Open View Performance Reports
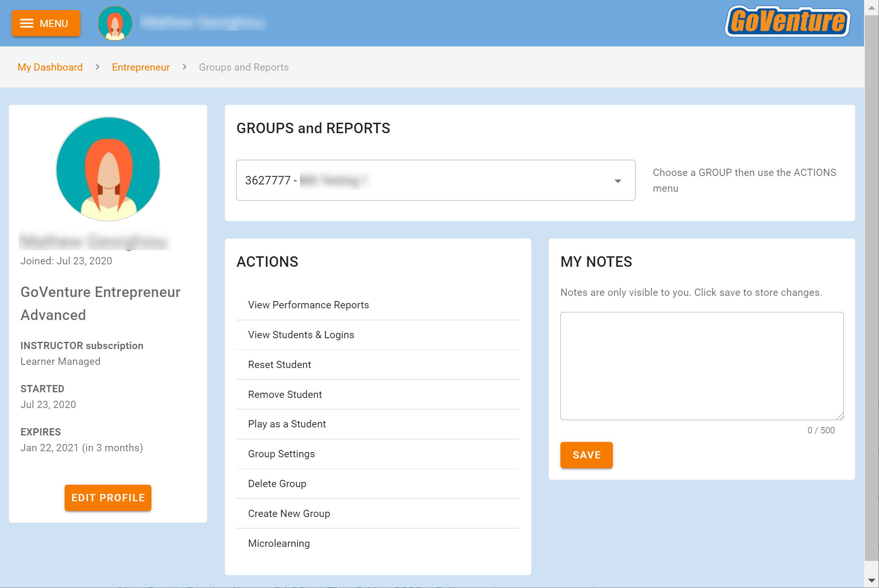 pos(308,305)
